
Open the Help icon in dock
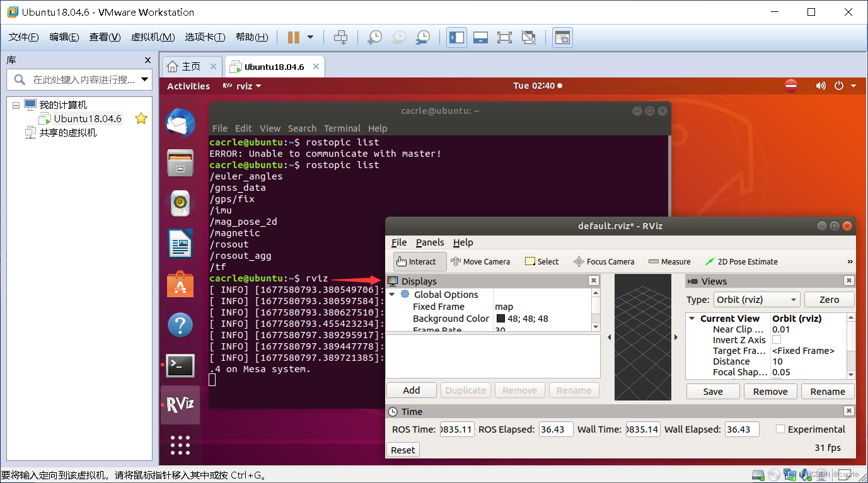180,326
